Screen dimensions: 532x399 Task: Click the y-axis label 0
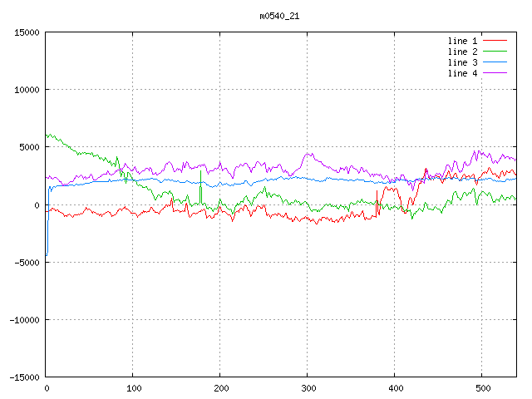[37, 205]
